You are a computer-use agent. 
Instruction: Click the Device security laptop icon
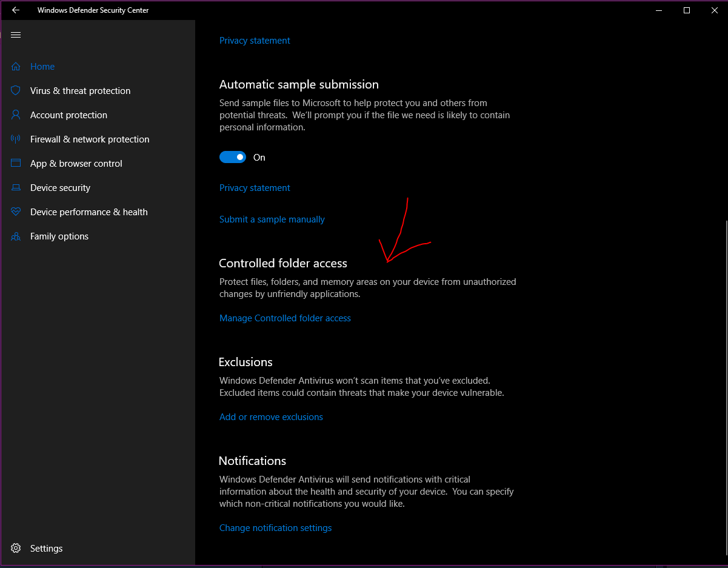click(16, 188)
